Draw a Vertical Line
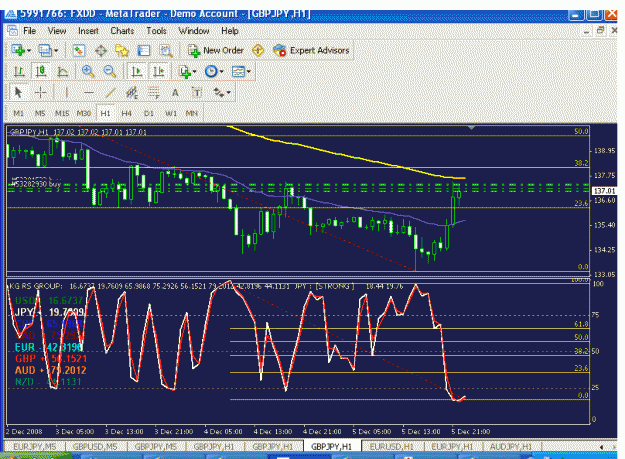Screen dimensions: 625x459 [67, 93]
